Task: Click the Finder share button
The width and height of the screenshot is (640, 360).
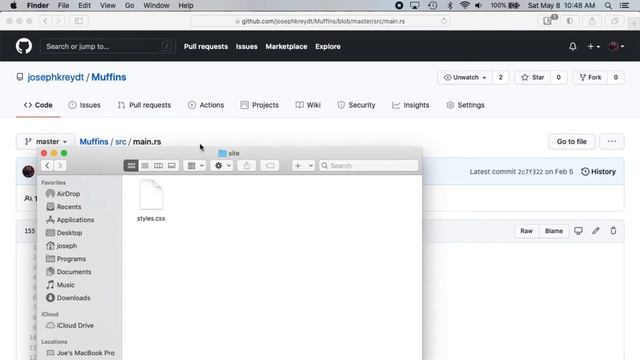Action: tap(247, 165)
